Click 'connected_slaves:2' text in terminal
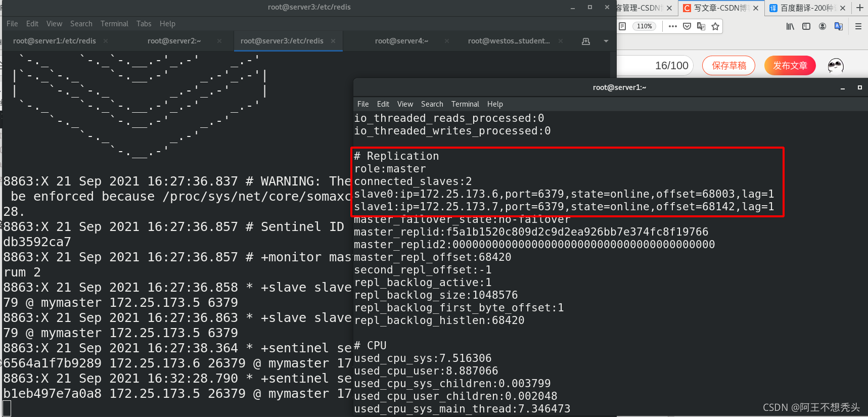The height and width of the screenshot is (417, 868). coord(413,181)
